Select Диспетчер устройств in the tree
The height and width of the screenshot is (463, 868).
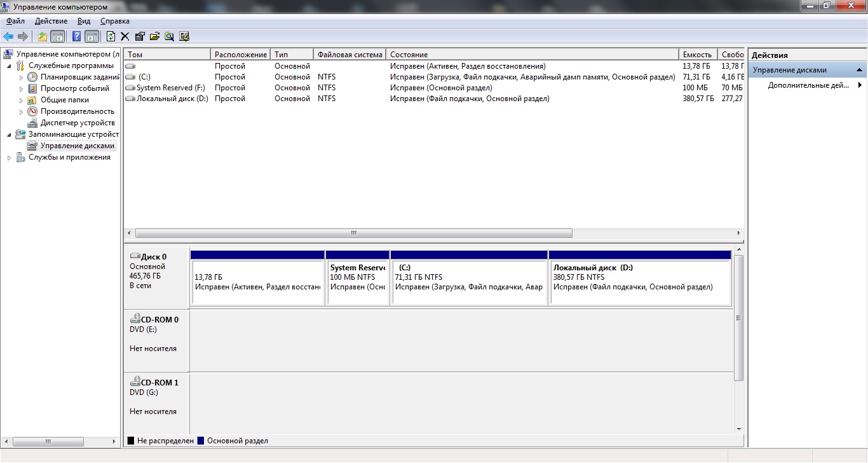pyautogui.click(x=78, y=123)
